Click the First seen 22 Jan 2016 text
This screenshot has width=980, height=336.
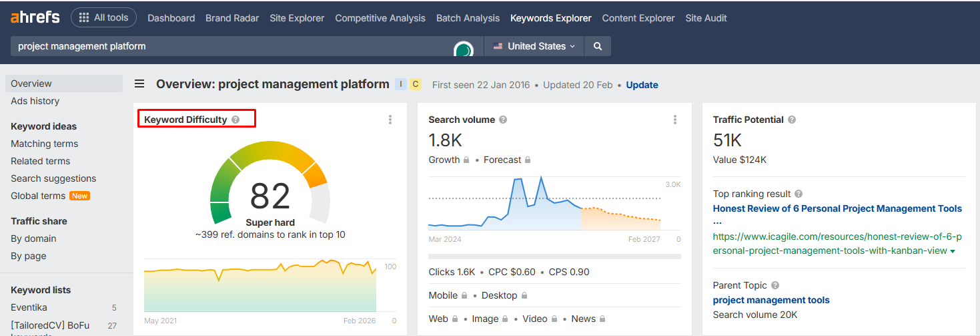click(481, 85)
